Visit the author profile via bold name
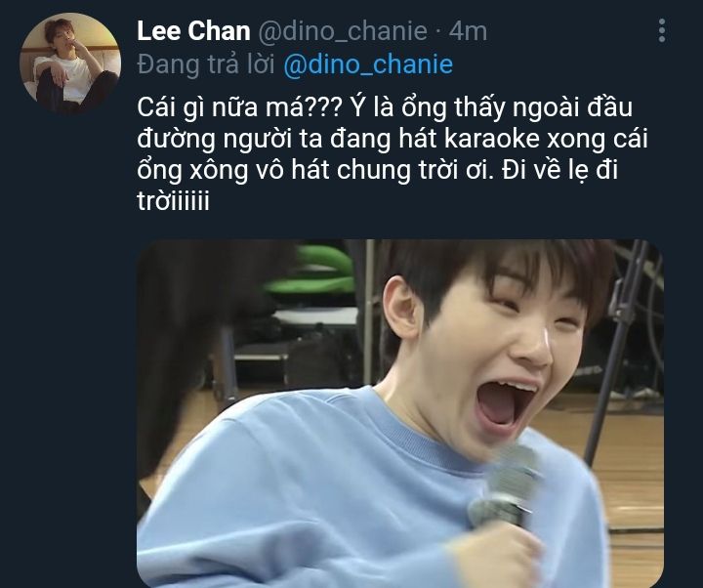 (x=193, y=31)
